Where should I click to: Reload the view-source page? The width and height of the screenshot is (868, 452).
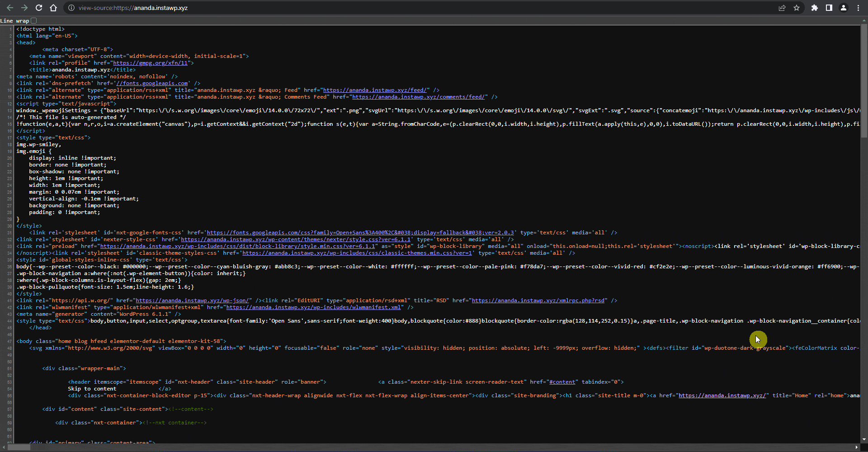[39, 8]
